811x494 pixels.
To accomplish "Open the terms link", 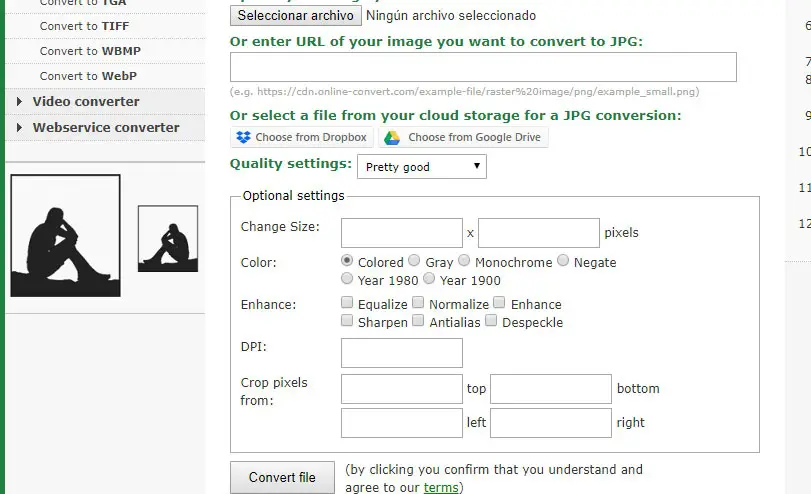I will tap(441, 487).
